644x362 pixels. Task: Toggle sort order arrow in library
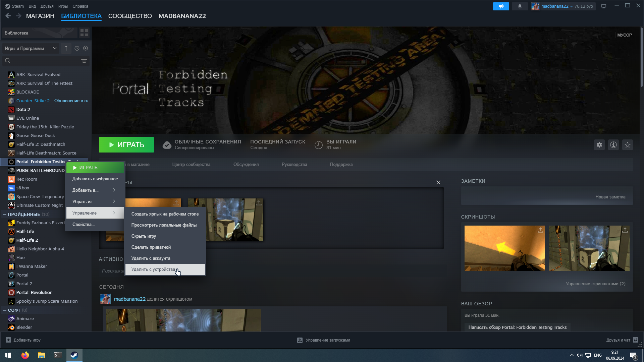coord(66,48)
